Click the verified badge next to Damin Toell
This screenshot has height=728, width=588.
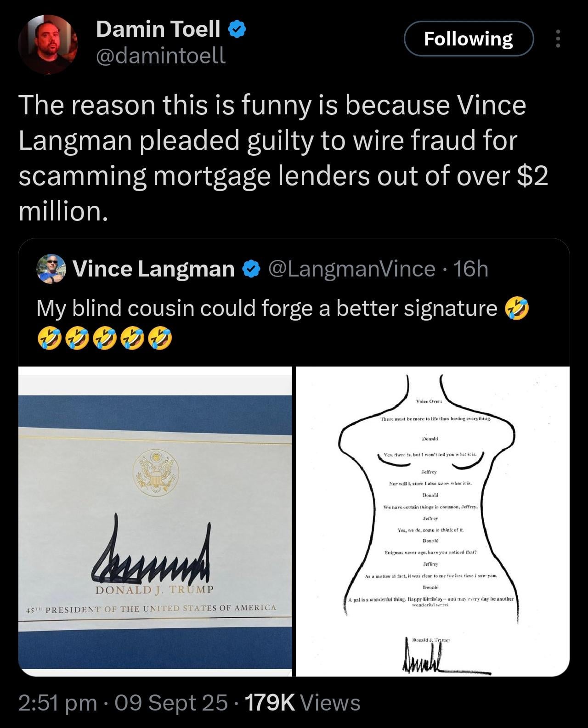tap(237, 29)
